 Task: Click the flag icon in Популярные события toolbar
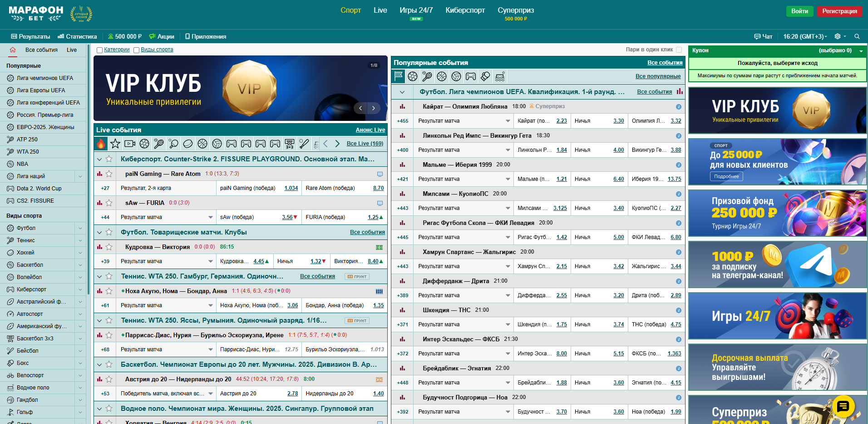(x=399, y=76)
